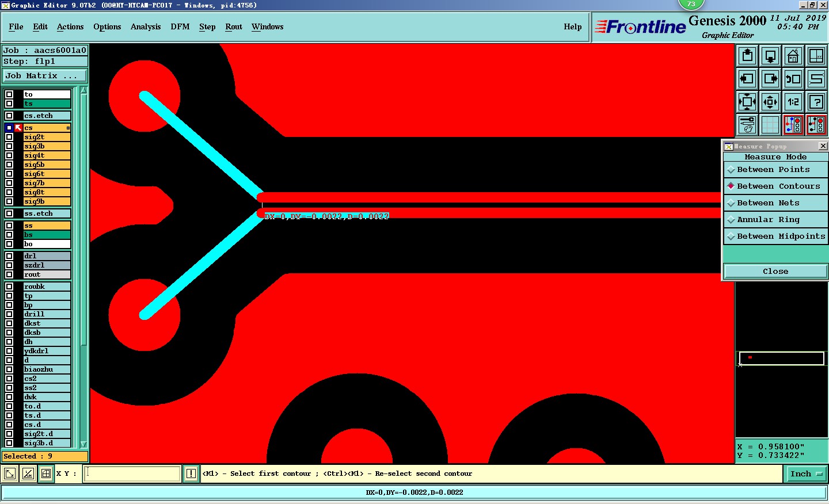Click the Measure Popup window menu icon
Image resolution: width=829 pixels, height=504 pixels.
728,146
